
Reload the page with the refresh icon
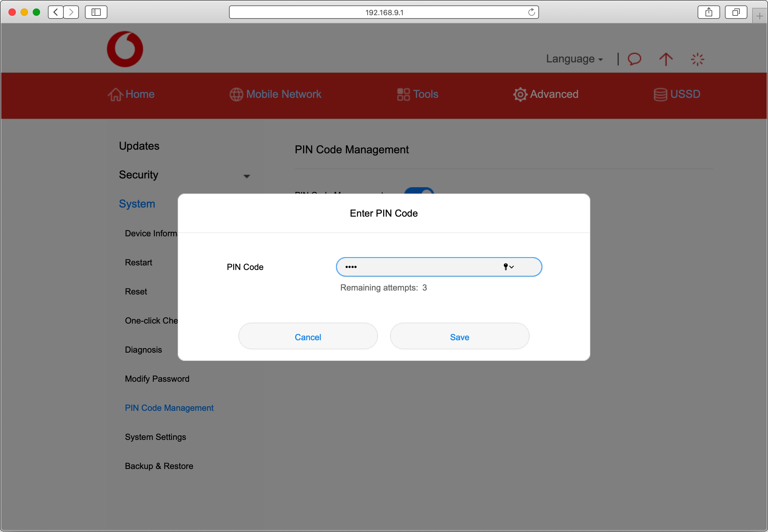pos(531,12)
